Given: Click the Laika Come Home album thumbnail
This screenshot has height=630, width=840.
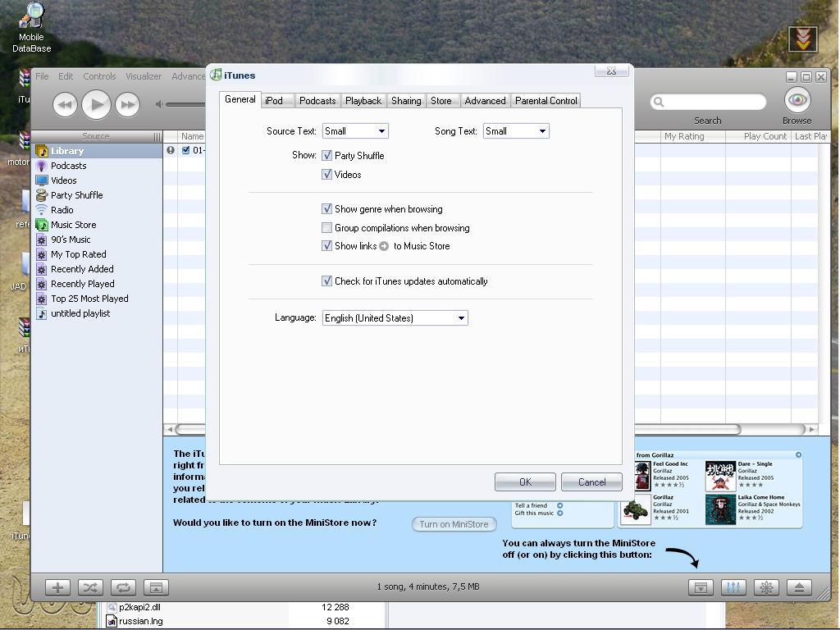Looking at the screenshot, I should (720, 509).
